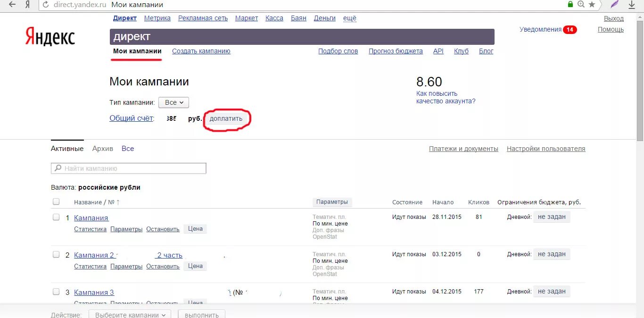Open the Касса service link

click(274, 18)
